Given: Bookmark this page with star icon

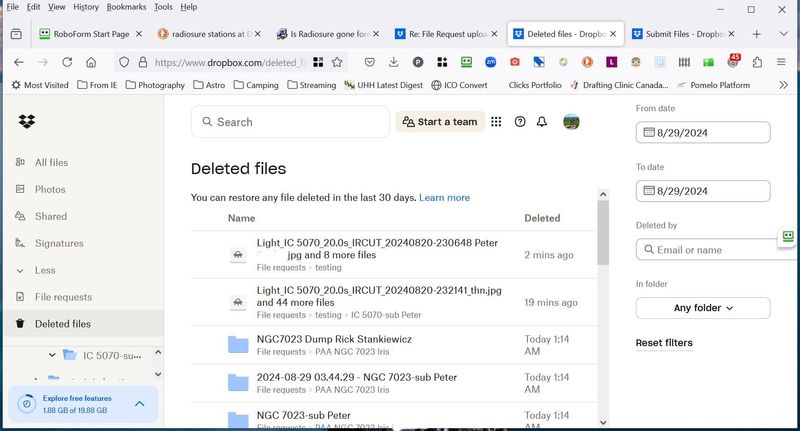Looking at the screenshot, I should coord(337,62).
